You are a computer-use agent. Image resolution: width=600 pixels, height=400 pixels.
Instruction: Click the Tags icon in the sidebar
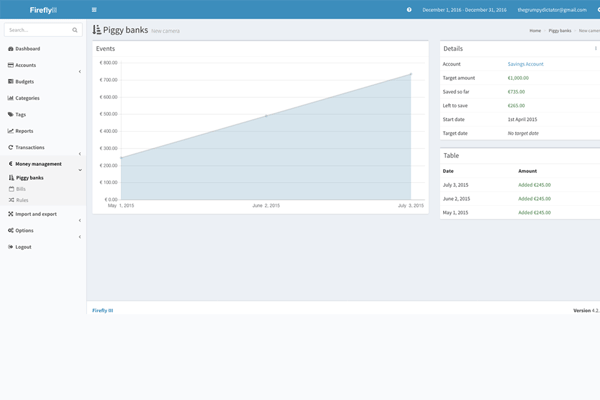click(11, 114)
